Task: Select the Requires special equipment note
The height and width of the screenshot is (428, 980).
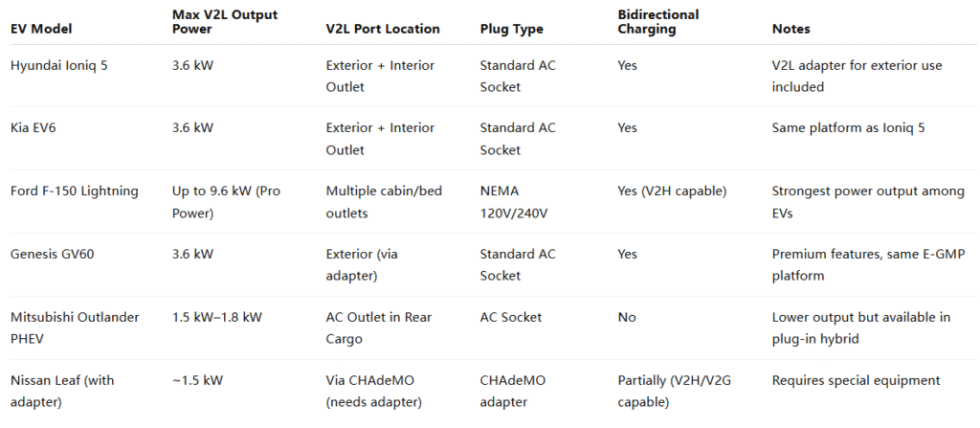Action: point(856,380)
